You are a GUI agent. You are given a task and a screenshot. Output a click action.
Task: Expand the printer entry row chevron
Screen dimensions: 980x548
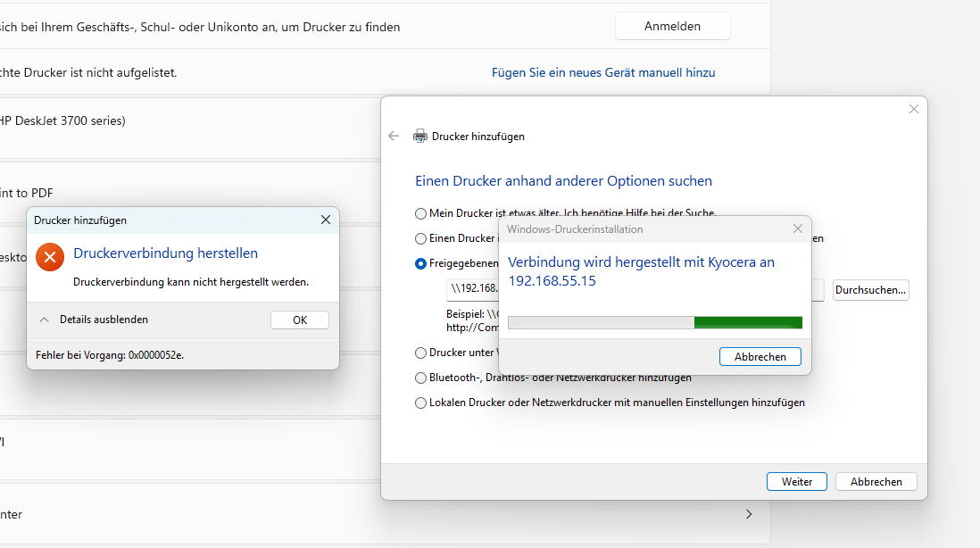pos(748,514)
